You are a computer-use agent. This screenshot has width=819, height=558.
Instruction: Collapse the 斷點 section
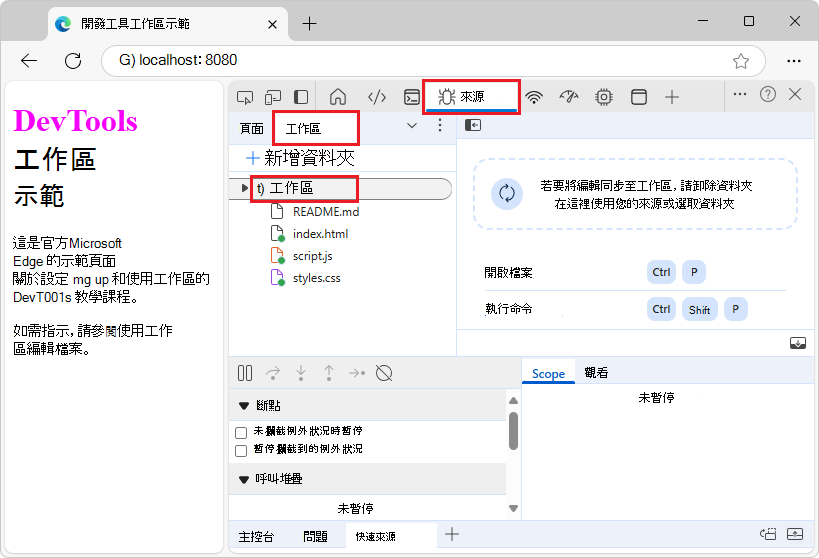243,406
